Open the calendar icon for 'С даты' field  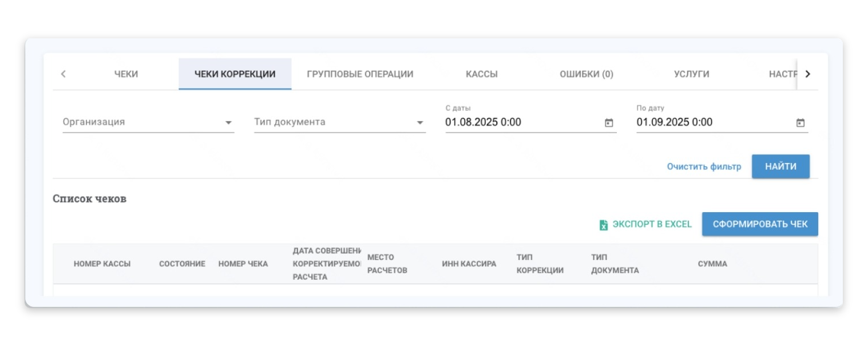point(609,122)
